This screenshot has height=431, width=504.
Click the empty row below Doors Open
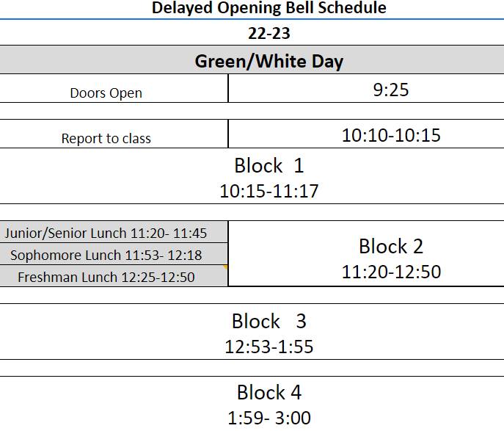tap(252, 112)
